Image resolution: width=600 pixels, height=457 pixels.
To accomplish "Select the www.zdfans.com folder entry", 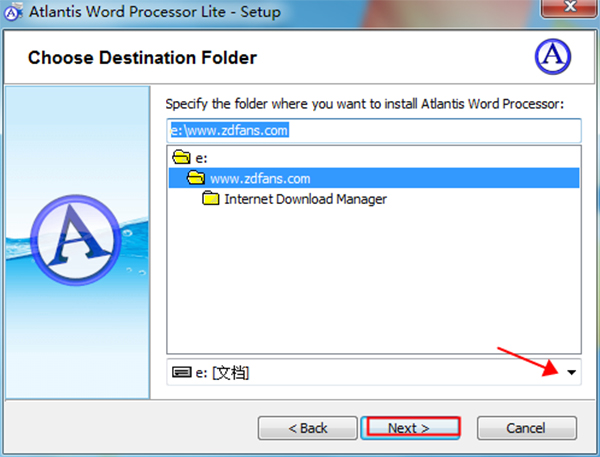I will coord(259,178).
